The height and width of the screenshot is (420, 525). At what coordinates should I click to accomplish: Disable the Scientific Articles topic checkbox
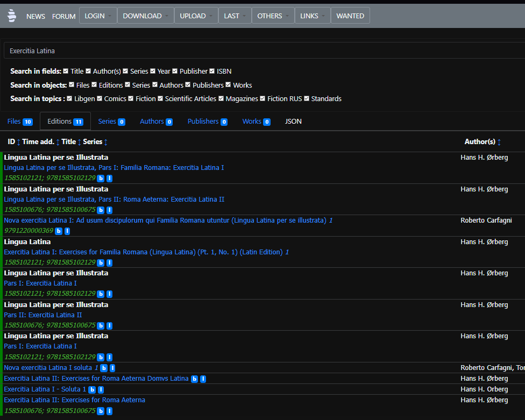(x=160, y=98)
